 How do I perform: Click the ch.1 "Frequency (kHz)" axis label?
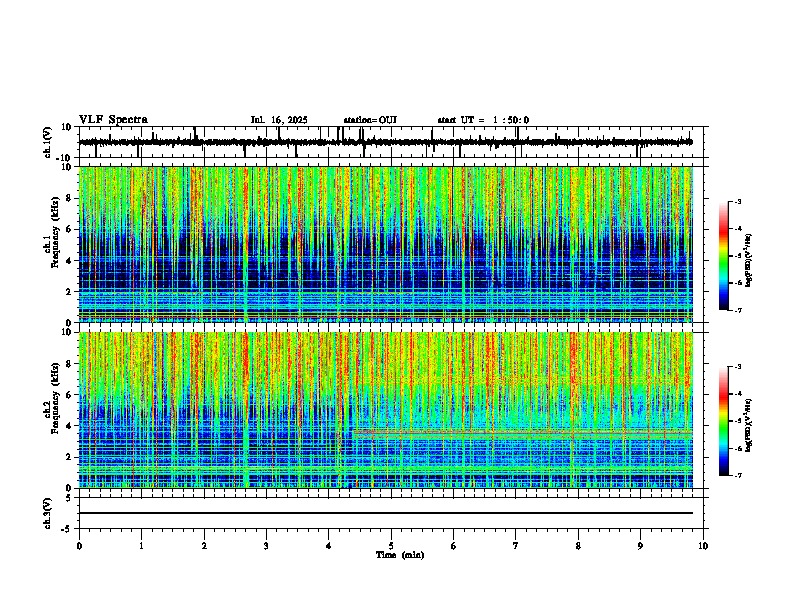pos(55,232)
